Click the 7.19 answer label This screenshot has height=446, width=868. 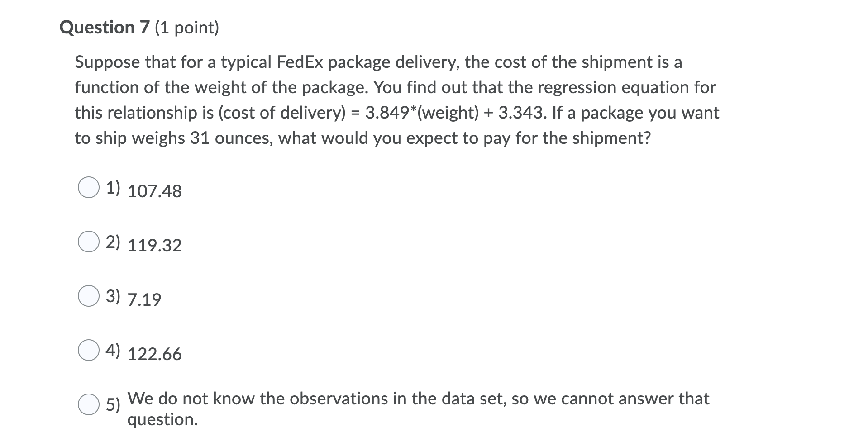coord(144,300)
